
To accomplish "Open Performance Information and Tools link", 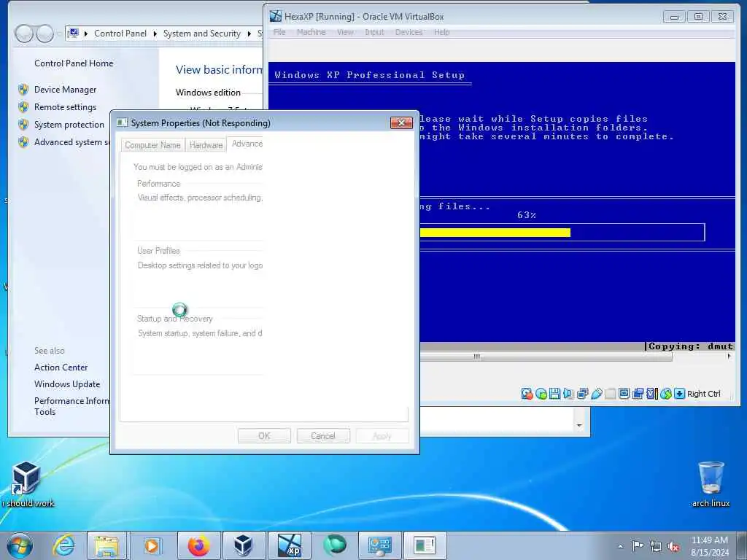I will (72, 406).
